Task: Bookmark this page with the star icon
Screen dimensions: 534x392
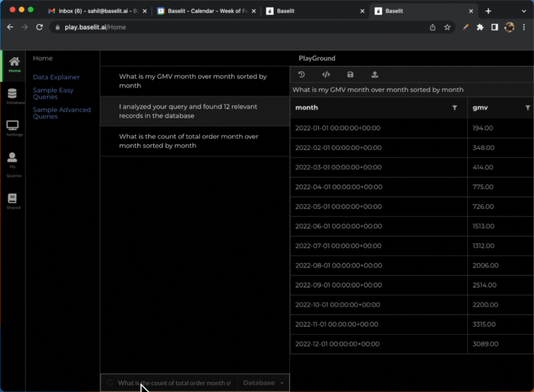Action: (447, 27)
